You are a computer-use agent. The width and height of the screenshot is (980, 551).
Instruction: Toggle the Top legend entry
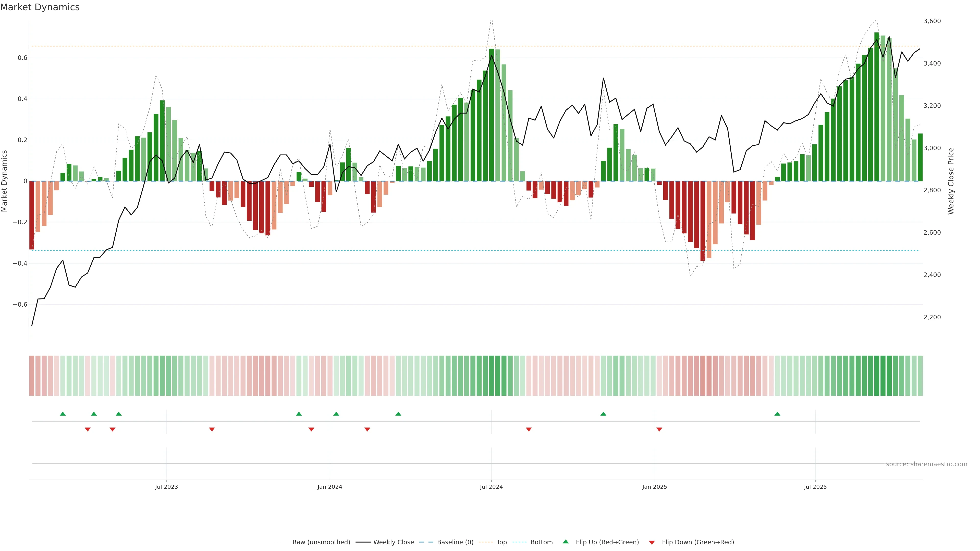501,542
